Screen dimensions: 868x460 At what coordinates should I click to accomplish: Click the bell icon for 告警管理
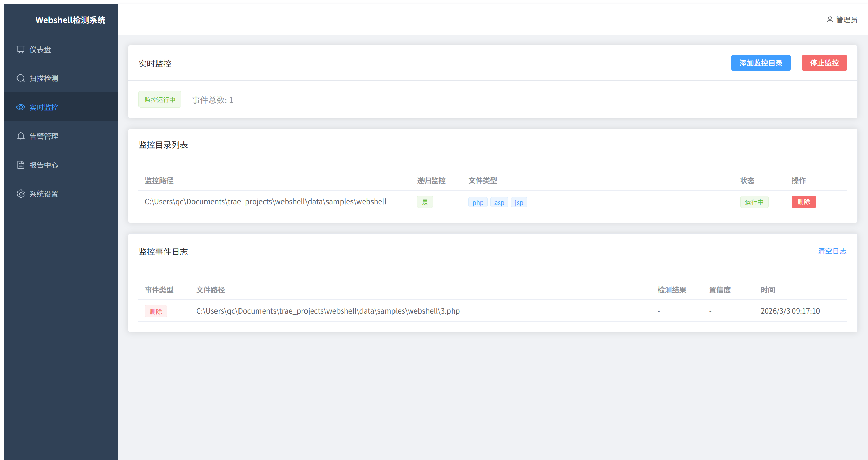tap(21, 136)
